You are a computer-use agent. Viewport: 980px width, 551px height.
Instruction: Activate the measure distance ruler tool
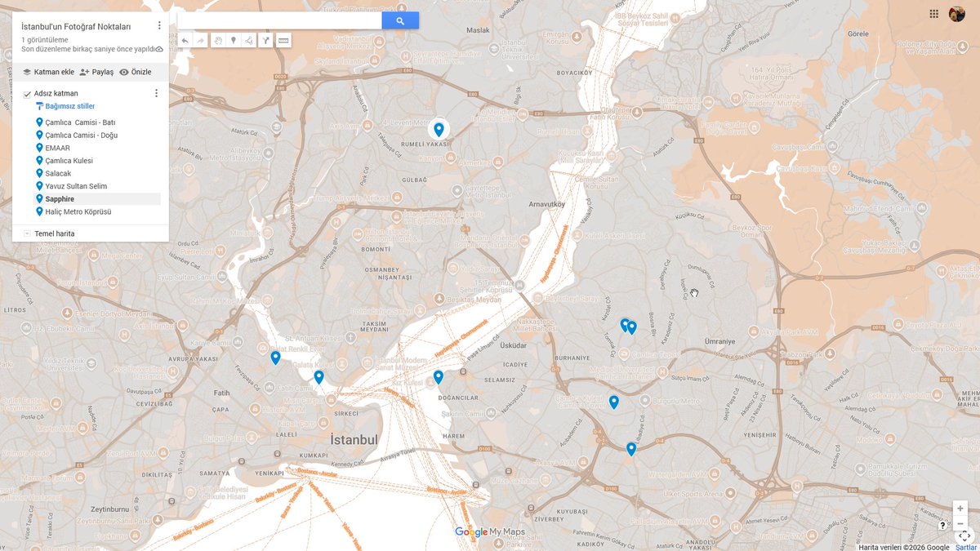283,40
